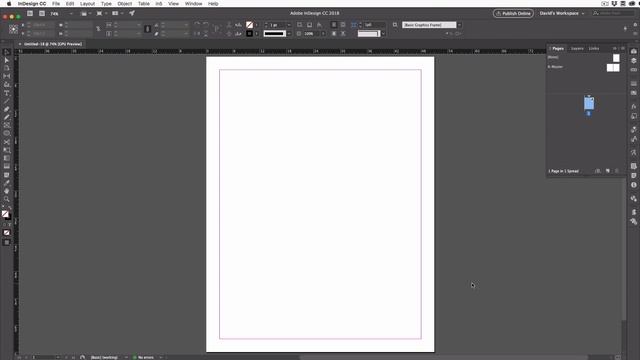This screenshot has width=640, height=360.
Task: Select the Direct Selection tool
Action: (x=7, y=60)
